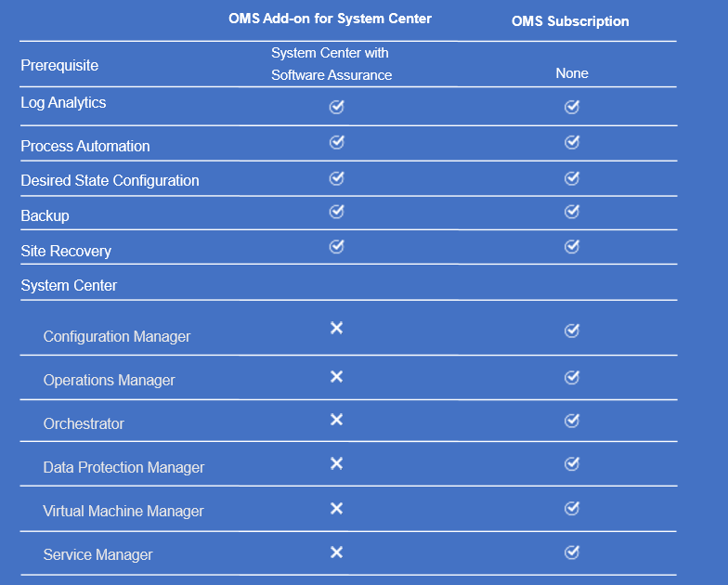The image size is (728, 585).
Task: Click Operations Manager X mark under OMS Add-on
Action: (336, 377)
